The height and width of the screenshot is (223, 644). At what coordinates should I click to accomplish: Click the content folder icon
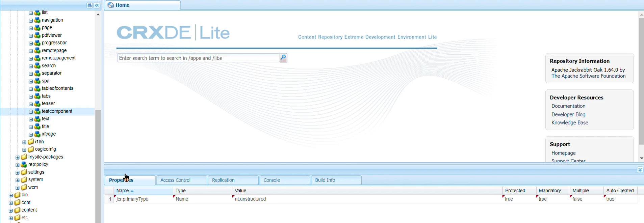[x=17, y=210]
